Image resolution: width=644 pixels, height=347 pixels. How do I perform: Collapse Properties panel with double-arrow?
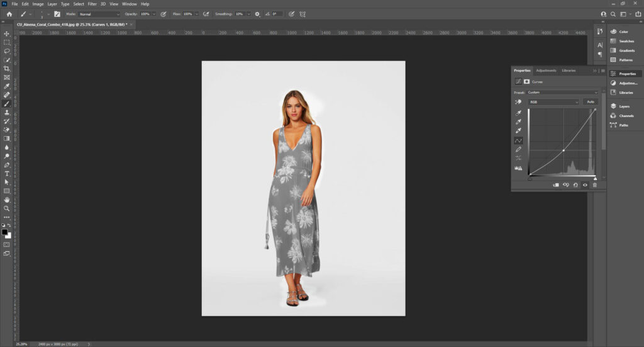tap(594, 71)
